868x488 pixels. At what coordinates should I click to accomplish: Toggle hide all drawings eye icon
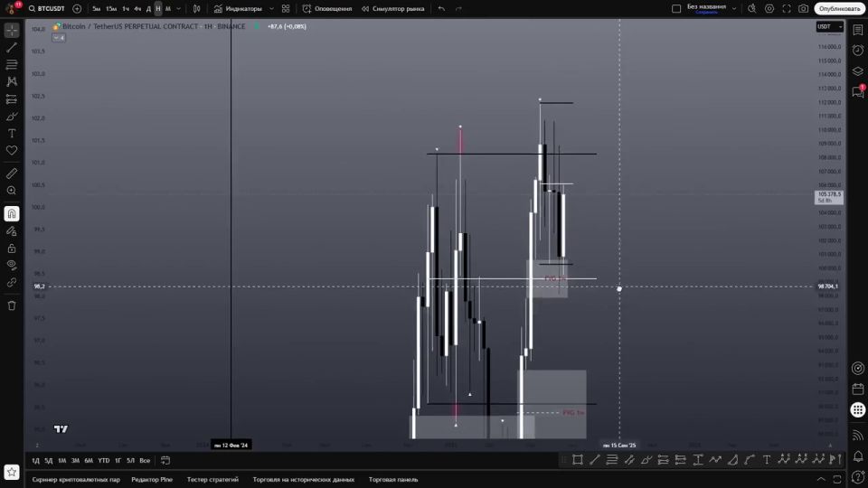pos(12,265)
